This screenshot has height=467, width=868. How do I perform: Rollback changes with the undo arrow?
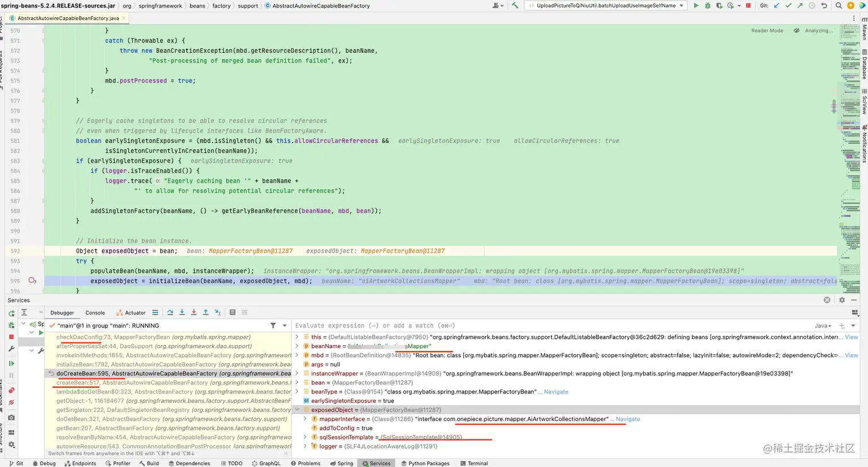pyautogui.click(x=824, y=6)
